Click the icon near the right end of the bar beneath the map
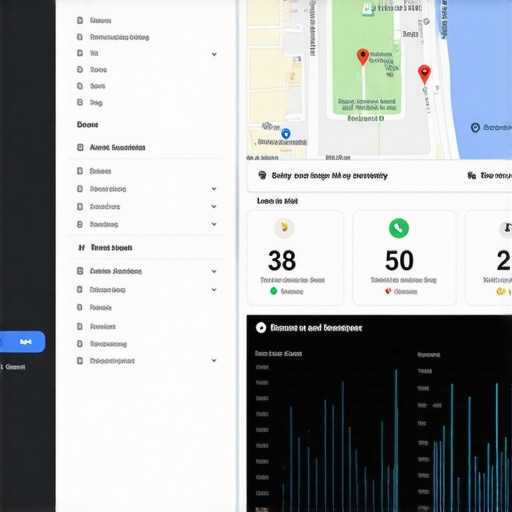 pyautogui.click(x=471, y=175)
